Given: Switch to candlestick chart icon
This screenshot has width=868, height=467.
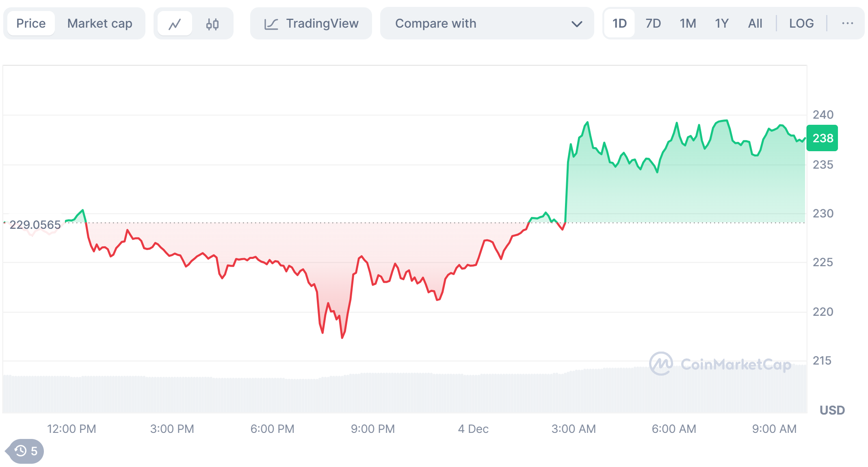Looking at the screenshot, I should [x=212, y=24].
